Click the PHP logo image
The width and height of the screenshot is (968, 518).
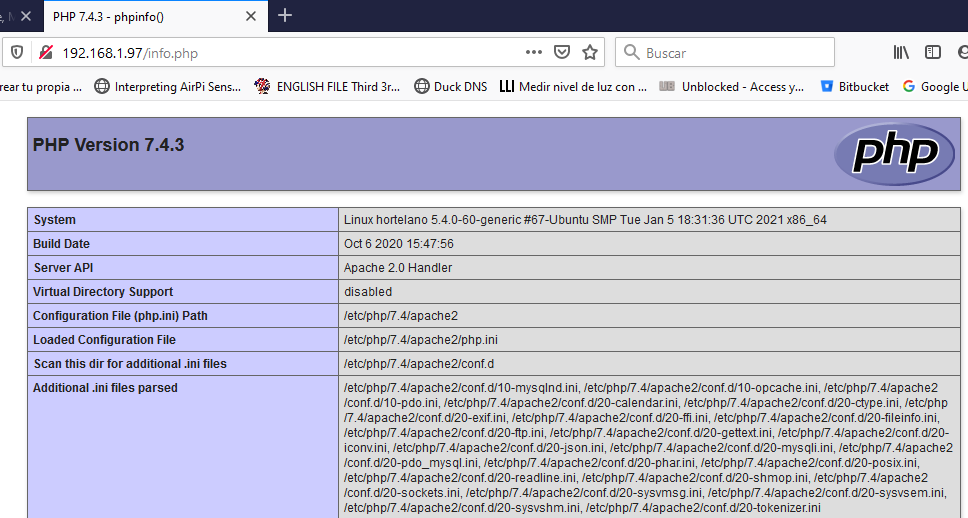click(895, 154)
